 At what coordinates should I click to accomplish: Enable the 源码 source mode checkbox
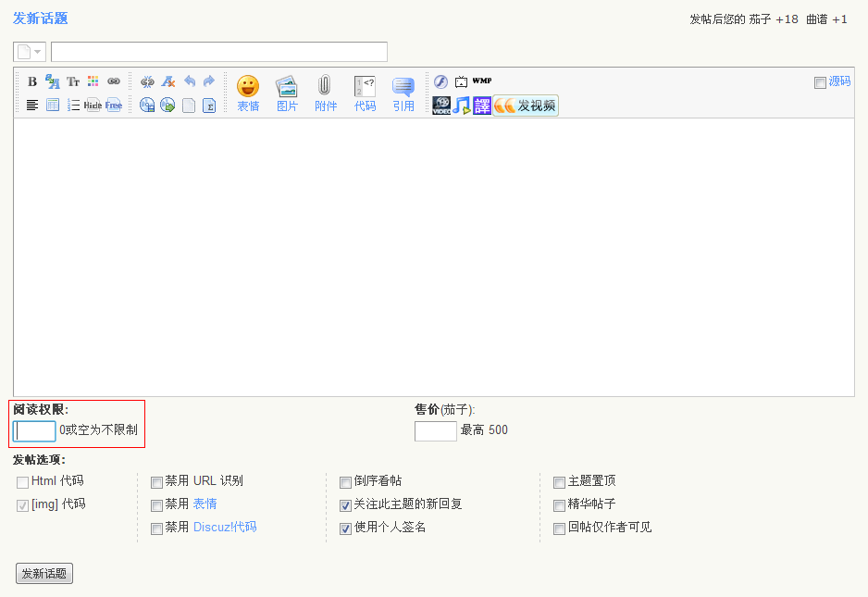[x=820, y=82]
